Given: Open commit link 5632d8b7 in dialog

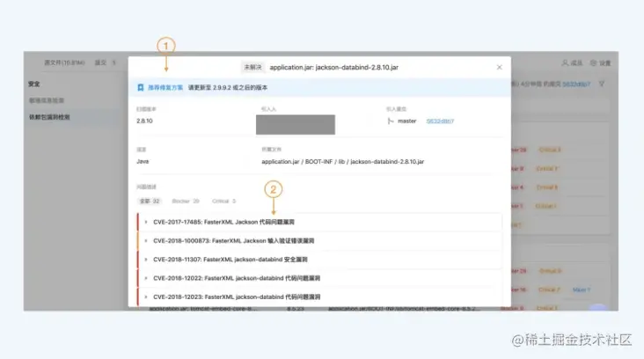Looking at the screenshot, I should 440,121.
